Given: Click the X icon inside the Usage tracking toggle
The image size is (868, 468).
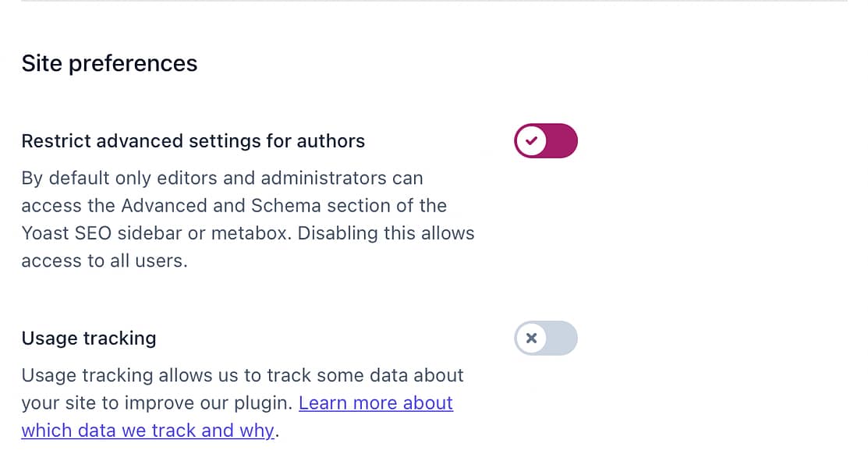Looking at the screenshot, I should (x=531, y=338).
